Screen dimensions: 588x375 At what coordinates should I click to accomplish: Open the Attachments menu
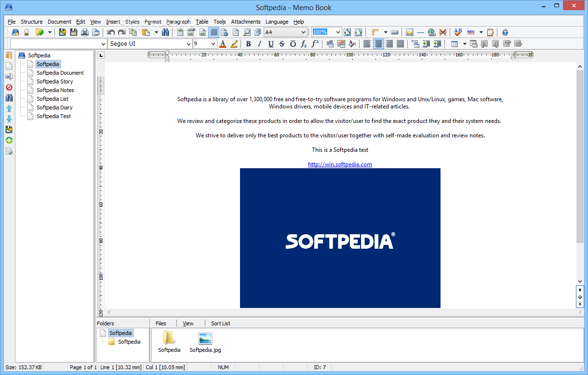(x=246, y=22)
